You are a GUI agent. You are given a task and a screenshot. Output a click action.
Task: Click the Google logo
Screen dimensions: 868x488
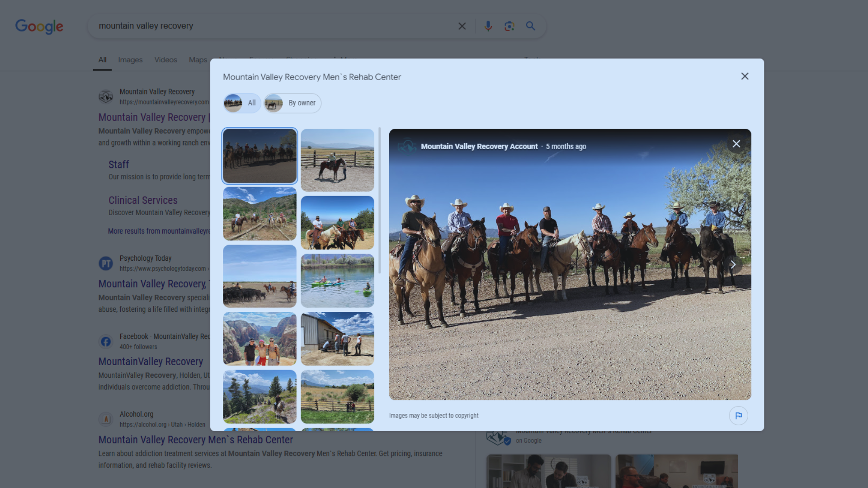click(39, 26)
